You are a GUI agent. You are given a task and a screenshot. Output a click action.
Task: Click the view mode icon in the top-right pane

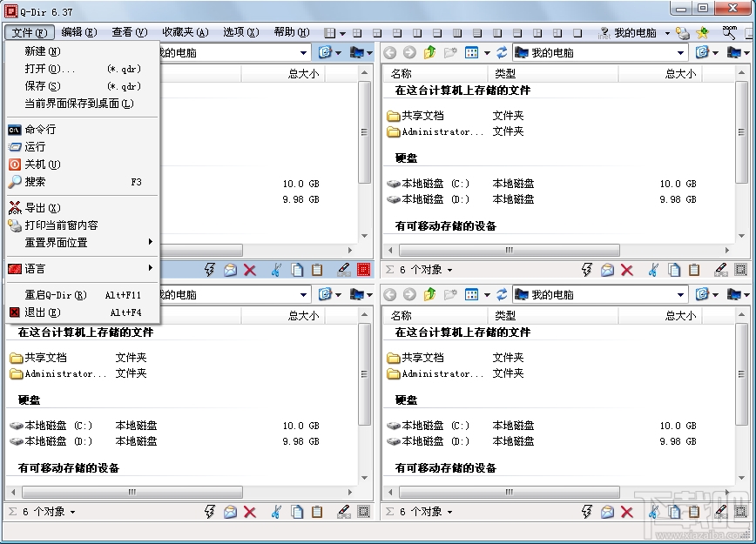pos(471,52)
